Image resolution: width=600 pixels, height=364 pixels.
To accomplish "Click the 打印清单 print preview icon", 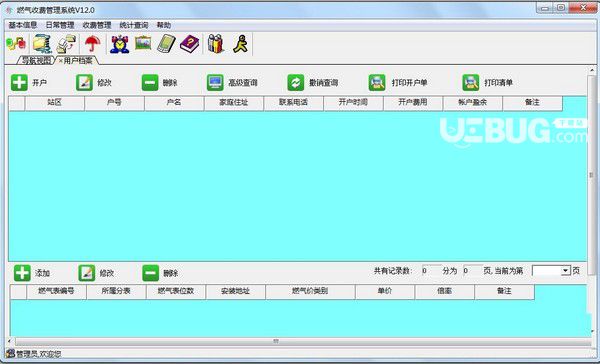I will (471, 83).
